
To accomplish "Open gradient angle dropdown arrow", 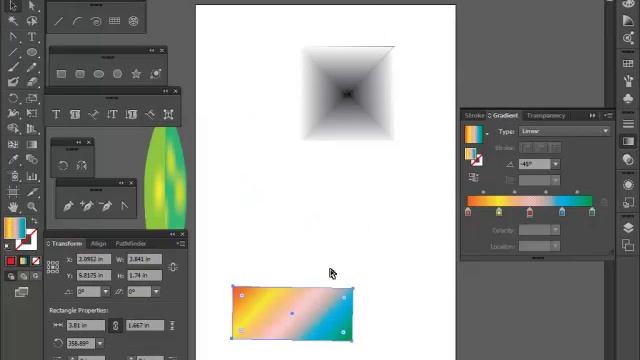I will (x=556, y=164).
